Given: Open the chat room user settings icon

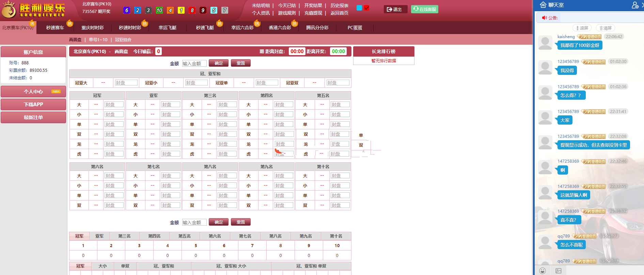Looking at the screenshot, I should coord(635,5).
